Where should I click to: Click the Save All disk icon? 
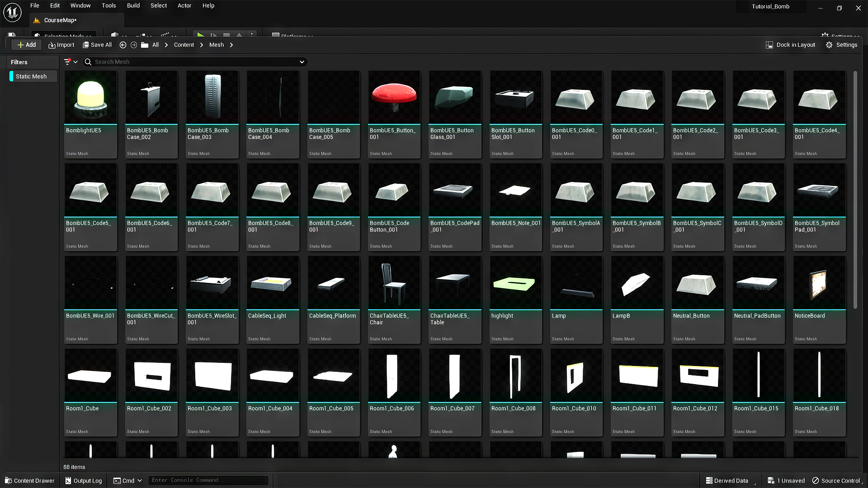[85, 45]
